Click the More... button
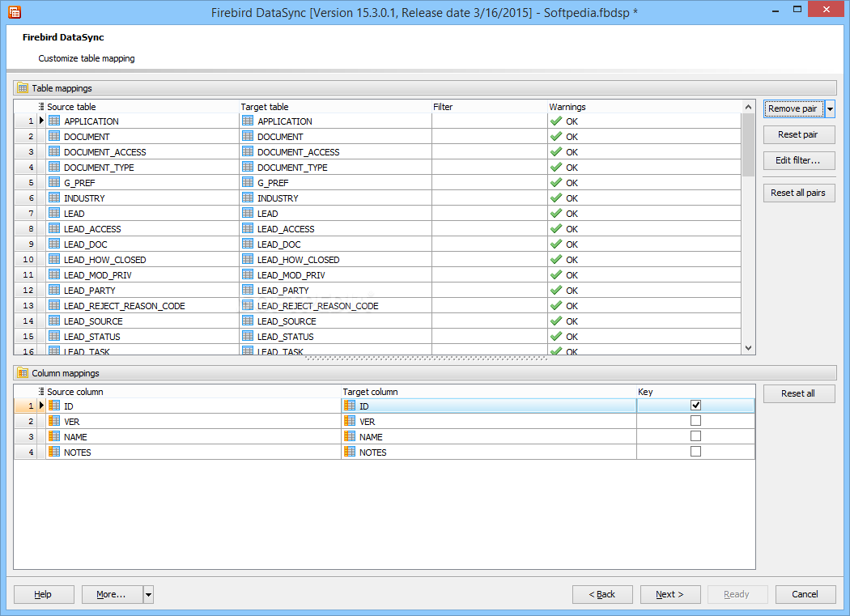850x616 pixels. click(113, 594)
